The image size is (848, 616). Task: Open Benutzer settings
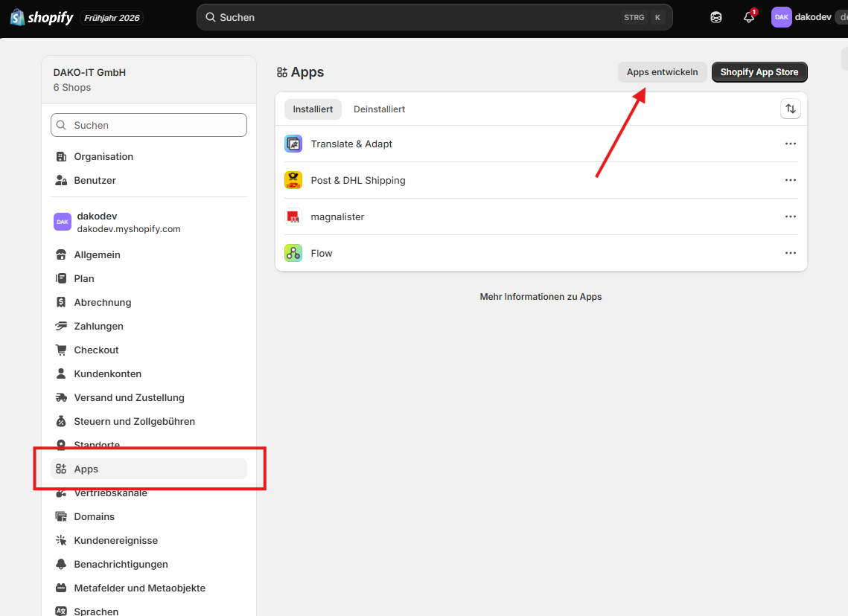pos(149,181)
